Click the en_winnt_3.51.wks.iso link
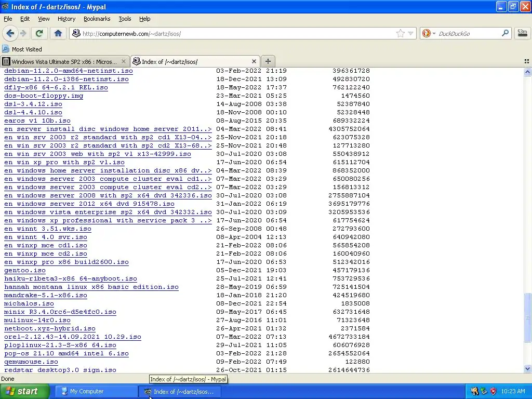532x399 pixels. (47, 229)
